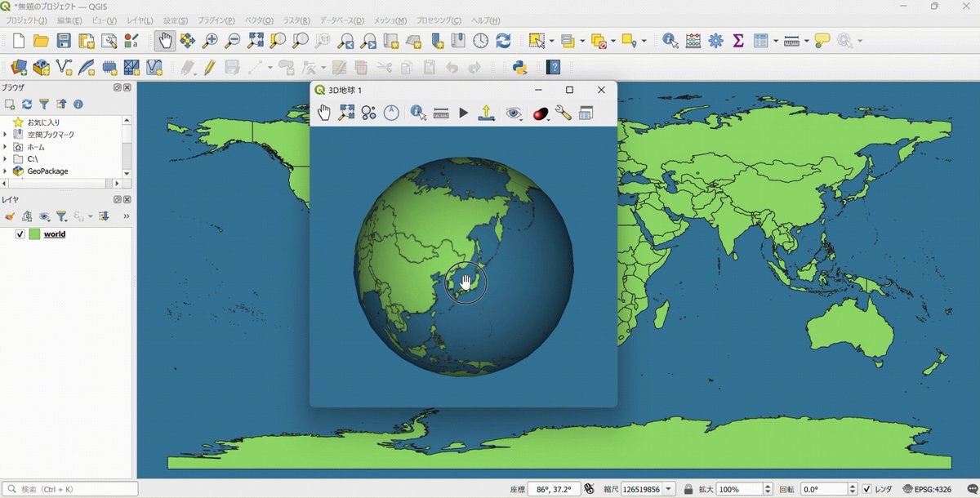Show more レイヤ panel toolbar items chevron
980x498 pixels.
click(x=126, y=216)
